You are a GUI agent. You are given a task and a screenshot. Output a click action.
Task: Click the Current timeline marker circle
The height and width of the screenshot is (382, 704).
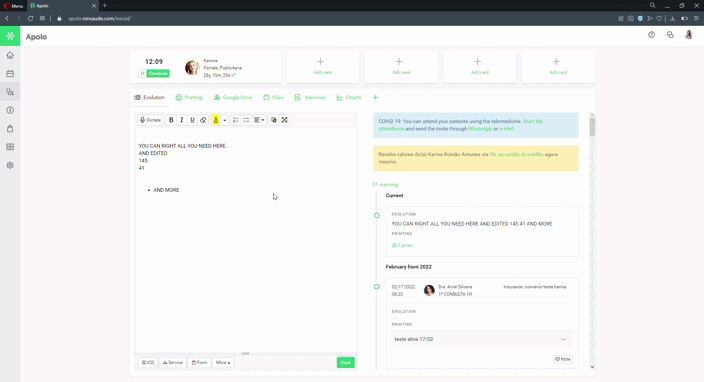tap(377, 215)
